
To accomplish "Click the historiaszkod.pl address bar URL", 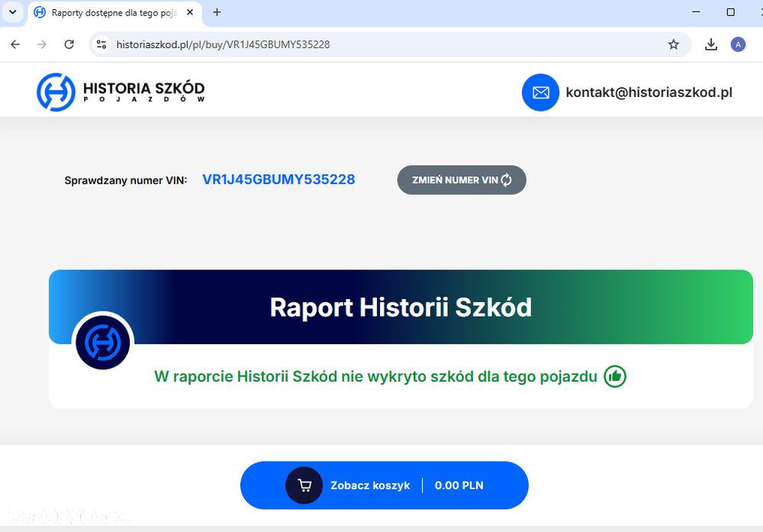I will click(x=223, y=44).
